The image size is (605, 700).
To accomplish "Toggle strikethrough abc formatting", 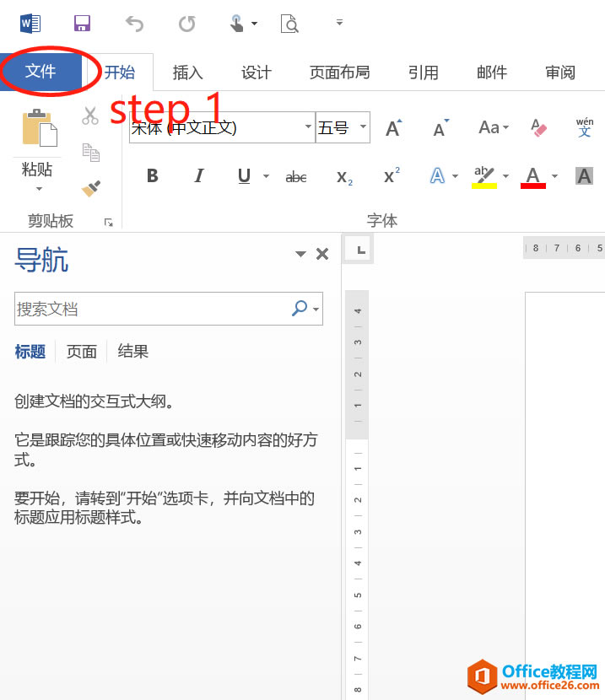I will [296, 177].
